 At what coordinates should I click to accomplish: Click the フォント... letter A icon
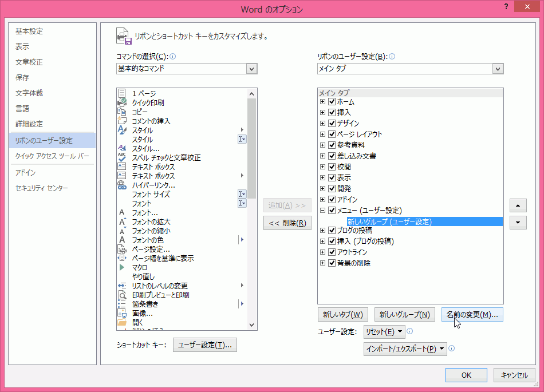tap(122, 212)
